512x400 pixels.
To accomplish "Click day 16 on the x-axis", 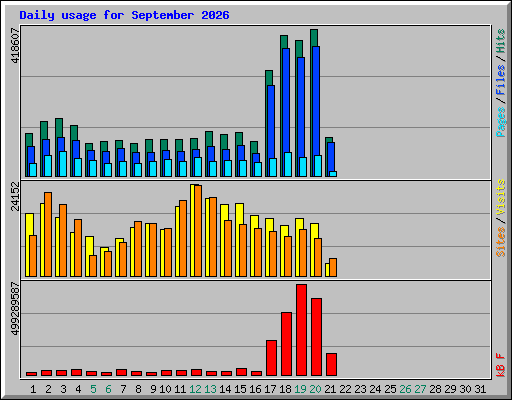I will point(255,389).
